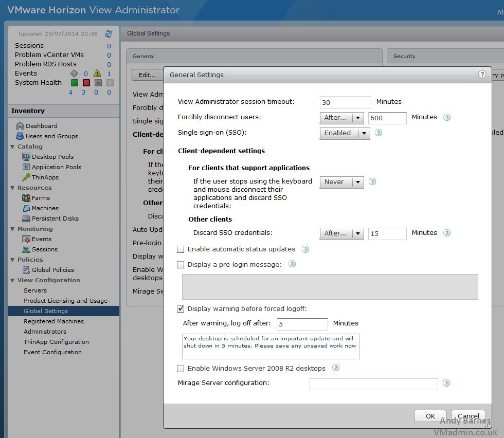Open Single sign-on Enabled dropdown
This screenshot has width=504, height=438.
pyautogui.click(x=345, y=133)
